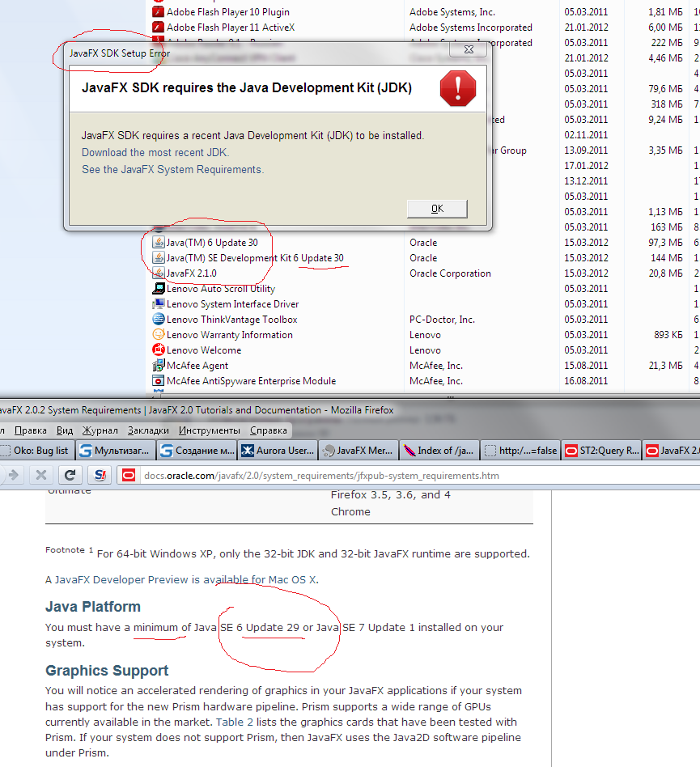Viewport: 700px width, 767px height.
Task: Open the Закладки menu
Action: 148,430
